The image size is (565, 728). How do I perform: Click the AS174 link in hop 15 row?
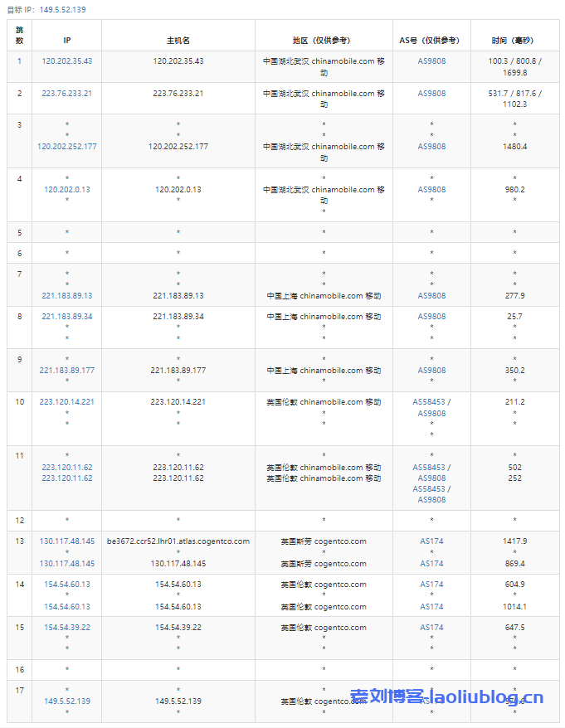(431, 628)
